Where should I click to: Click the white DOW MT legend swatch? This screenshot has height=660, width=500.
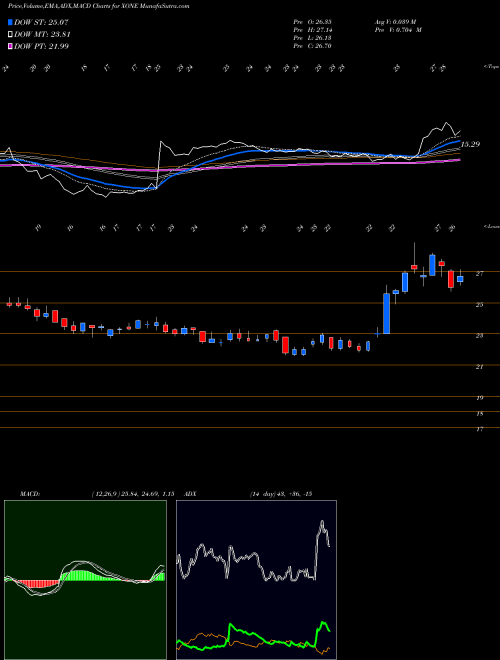(11, 35)
